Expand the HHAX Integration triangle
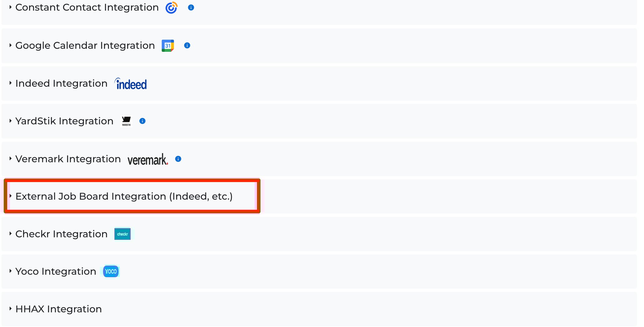The width and height of the screenshot is (644, 327). 10,309
